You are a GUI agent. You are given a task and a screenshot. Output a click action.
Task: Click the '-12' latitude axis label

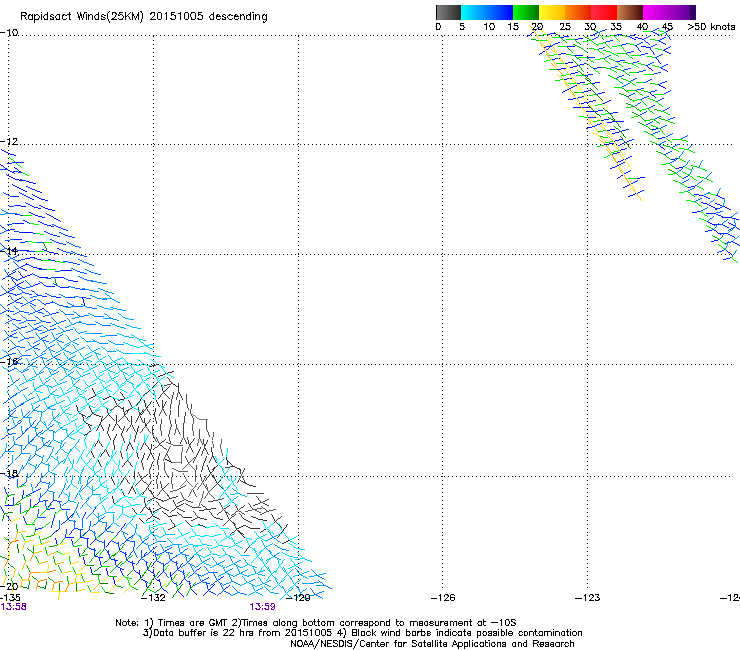9,142
